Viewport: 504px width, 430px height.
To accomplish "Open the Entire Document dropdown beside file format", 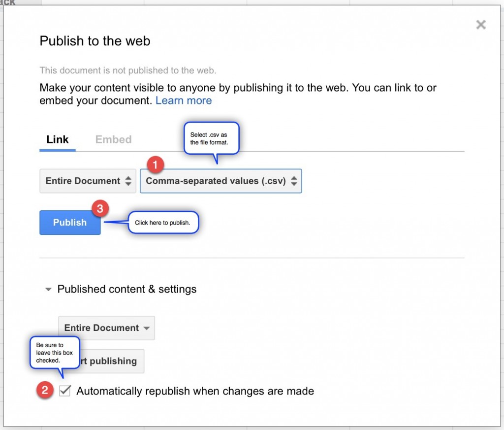I will click(88, 181).
